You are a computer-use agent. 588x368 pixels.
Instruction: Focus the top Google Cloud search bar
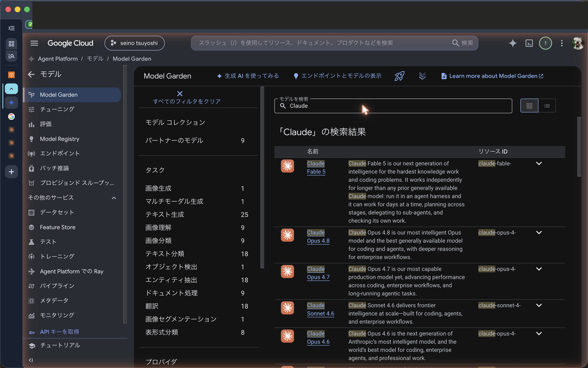(334, 43)
